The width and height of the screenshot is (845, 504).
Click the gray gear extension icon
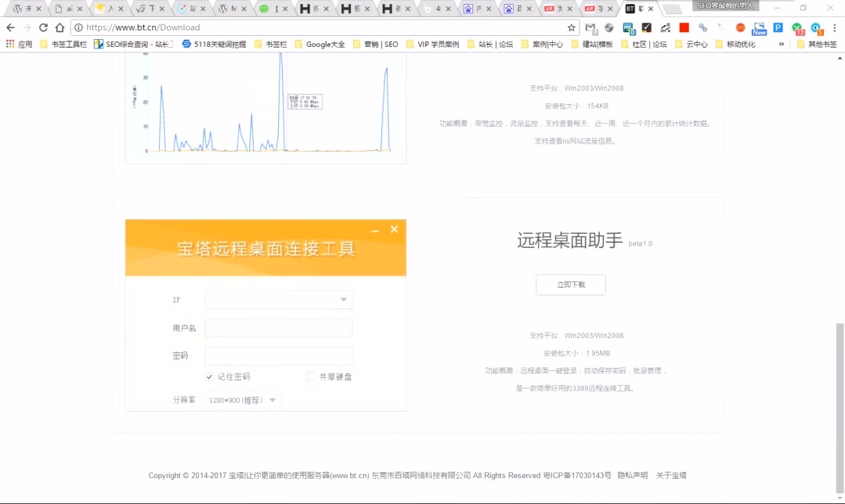tap(610, 28)
